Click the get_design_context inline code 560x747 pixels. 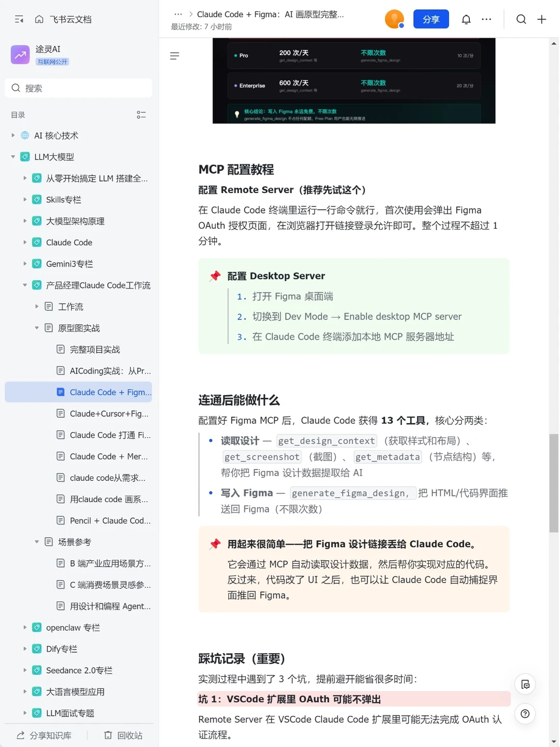click(327, 441)
